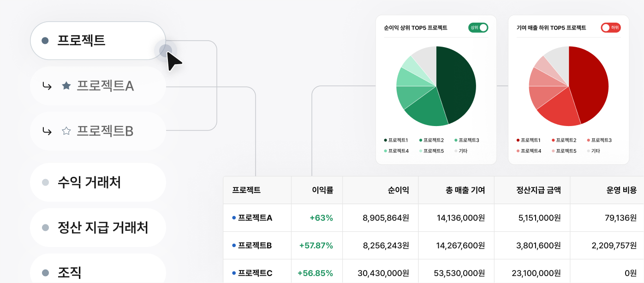Click the blue dot beside 프로젝트C table row

pos(234,273)
